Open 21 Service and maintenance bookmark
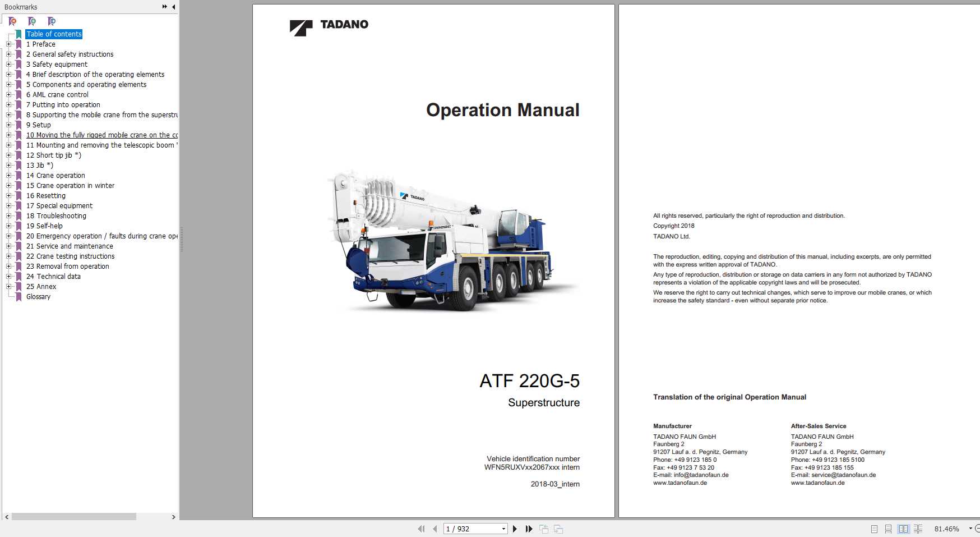 click(x=70, y=246)
